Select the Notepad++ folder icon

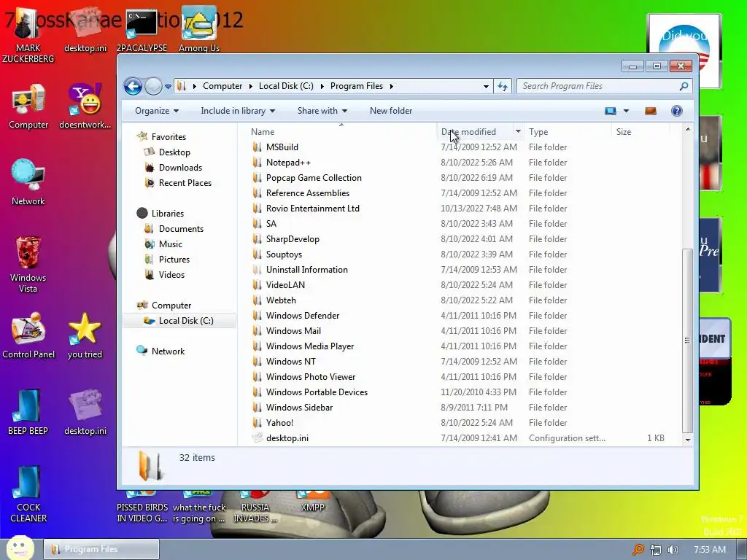tap(258, 163)
